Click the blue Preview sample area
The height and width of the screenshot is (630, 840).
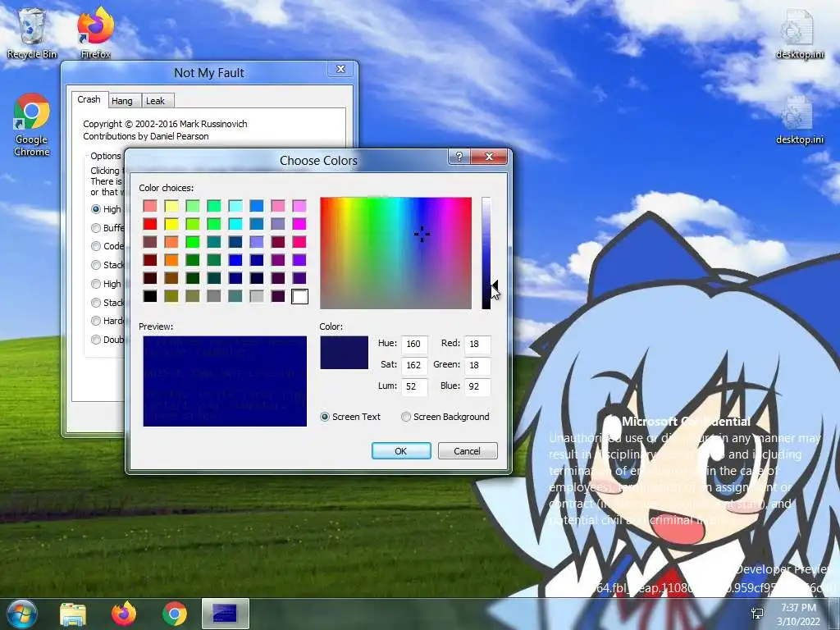(225, 381)
